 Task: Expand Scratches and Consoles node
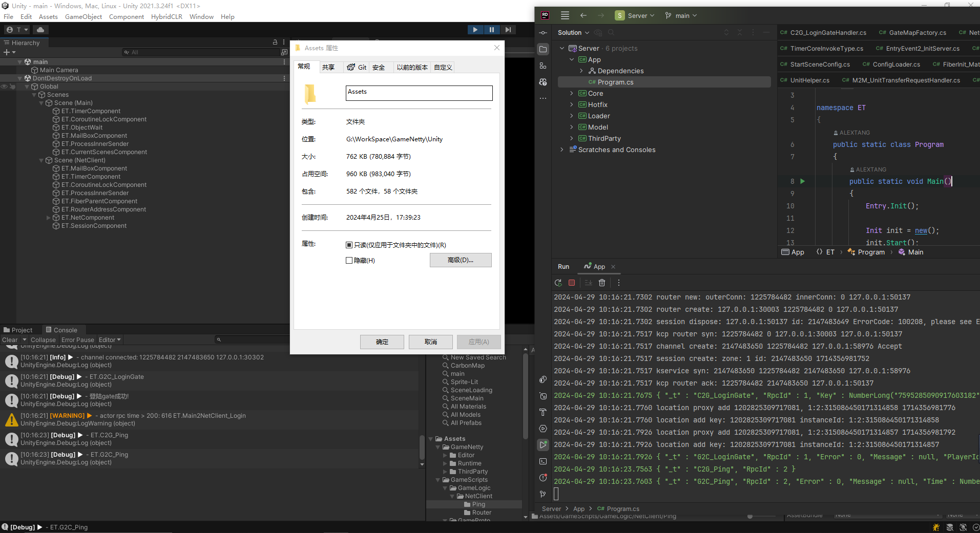pos(562,150)
